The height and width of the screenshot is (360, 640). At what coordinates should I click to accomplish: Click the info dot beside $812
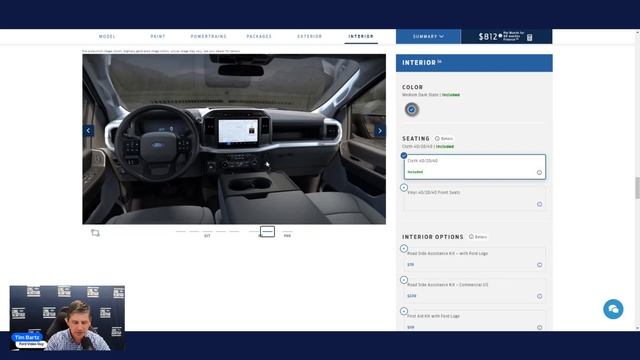coord(500,36)
